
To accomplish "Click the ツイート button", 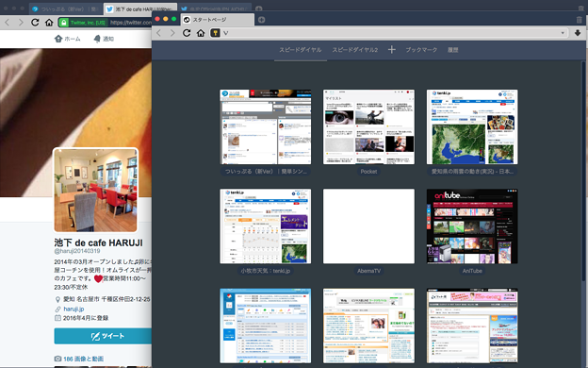I will tap(103, 336).
